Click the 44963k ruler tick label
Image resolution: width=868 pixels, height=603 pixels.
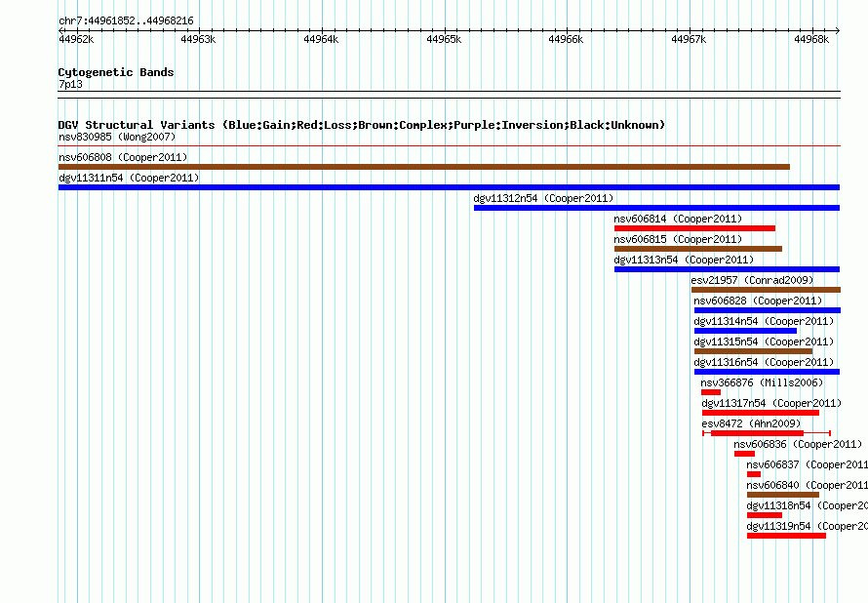coord(198,39)
